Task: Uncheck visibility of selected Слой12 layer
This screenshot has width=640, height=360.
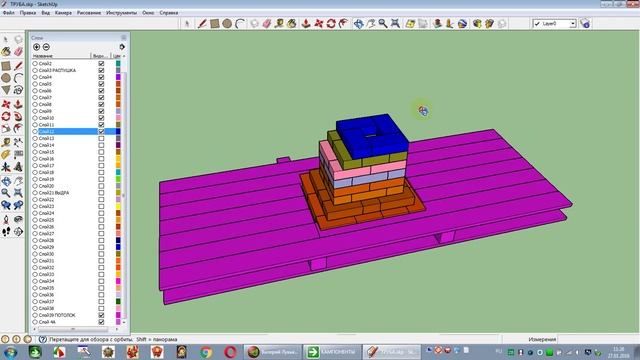Action: point(101,131)
